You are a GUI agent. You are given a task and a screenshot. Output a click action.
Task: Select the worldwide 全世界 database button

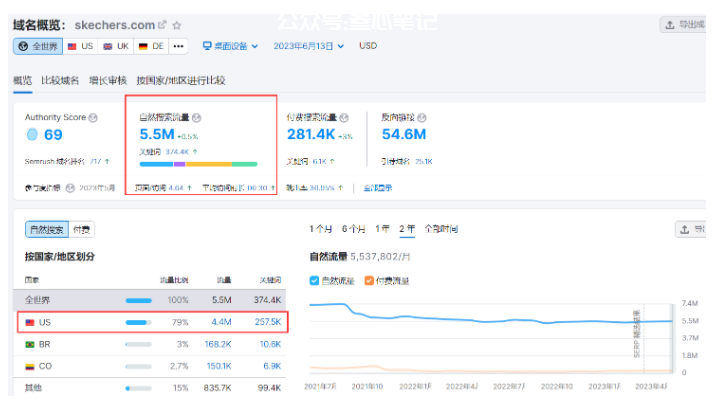pyautogui.click(x=38, y=46)
